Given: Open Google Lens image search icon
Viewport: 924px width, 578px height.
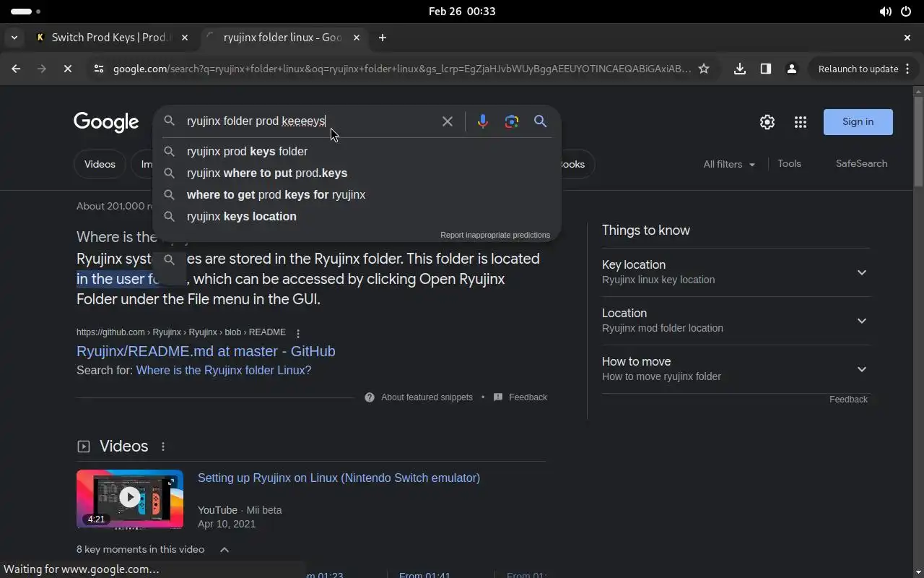Looking at the screenshot, I should click(512, 121).
